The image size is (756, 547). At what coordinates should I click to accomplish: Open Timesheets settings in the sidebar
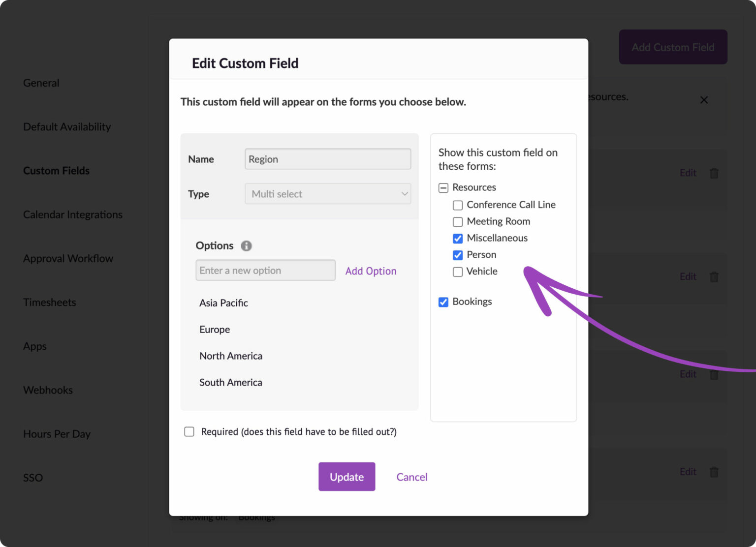pos(49,302)
